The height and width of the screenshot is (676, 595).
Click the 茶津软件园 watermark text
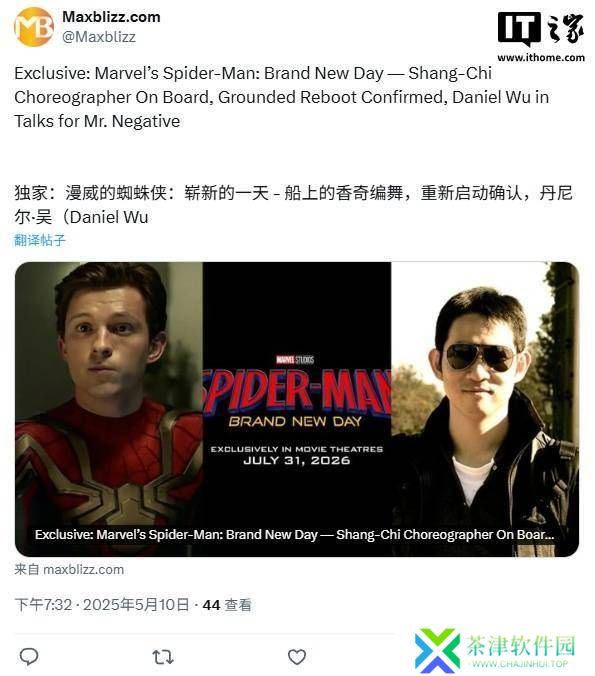521,646
